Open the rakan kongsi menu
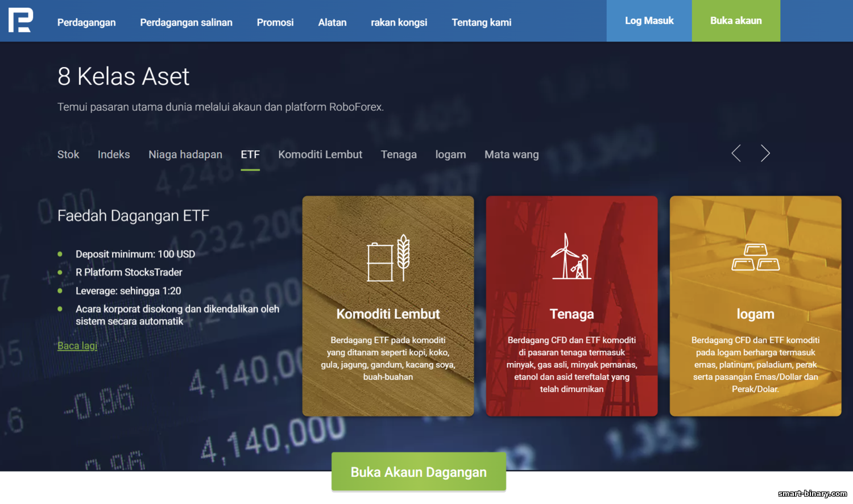Viewport: 853px width, 504px height. (x=399, y=22)
